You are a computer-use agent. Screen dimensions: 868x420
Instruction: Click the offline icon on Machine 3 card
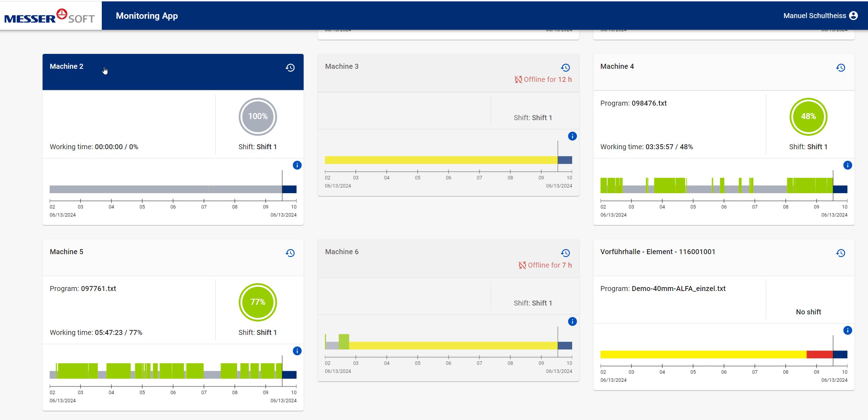(x=519, y=79)
